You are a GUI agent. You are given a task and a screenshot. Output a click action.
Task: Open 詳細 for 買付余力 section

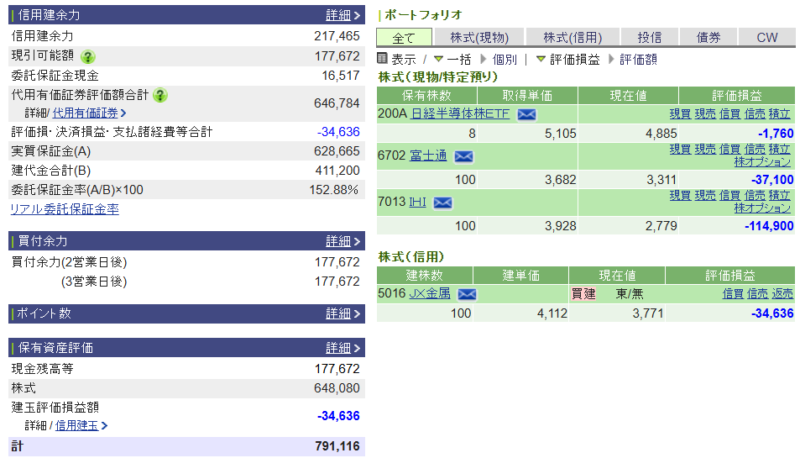pyautogui.click(x=343, y=241)
